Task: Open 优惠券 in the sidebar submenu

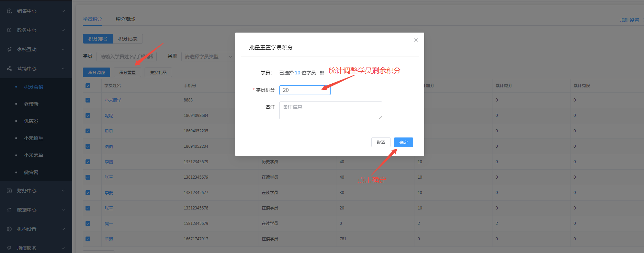Action: (x=31, y=121)
